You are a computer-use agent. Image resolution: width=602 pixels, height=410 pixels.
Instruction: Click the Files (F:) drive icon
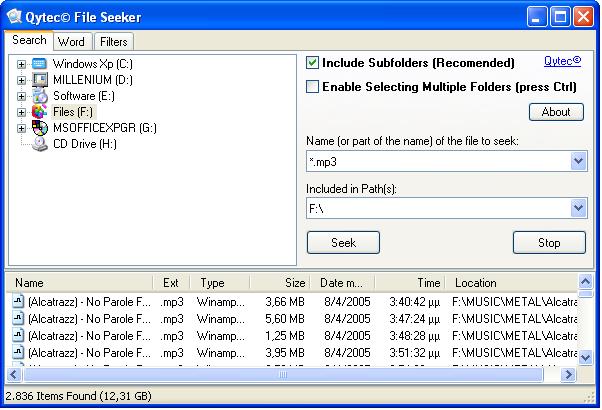click(39, 112)
